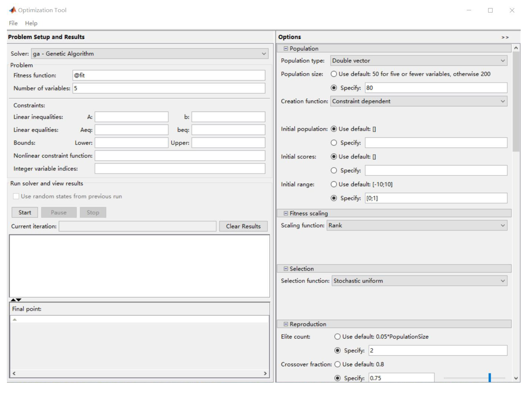Select Use default initial range [-10;10]
Image resolution: width=532 pixels, height=394 pixels.
click(x=334, y=184)
